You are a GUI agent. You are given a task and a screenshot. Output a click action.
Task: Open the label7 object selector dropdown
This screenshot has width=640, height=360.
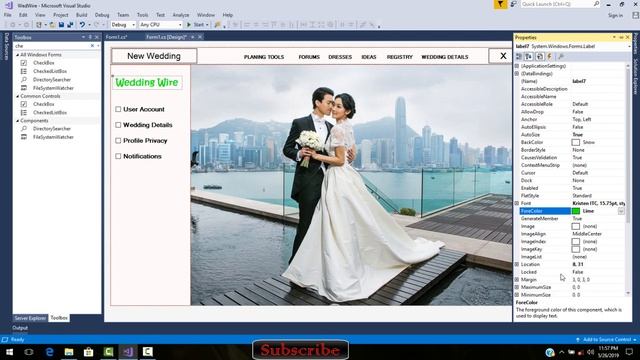click(629, 46)
